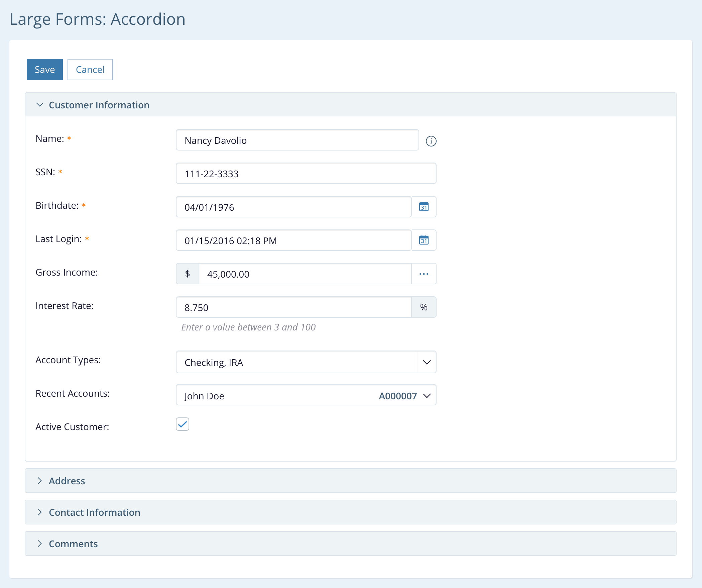Click the Birthdate date input field
This screenshot has height=588, width=702.
pos(294,207)
